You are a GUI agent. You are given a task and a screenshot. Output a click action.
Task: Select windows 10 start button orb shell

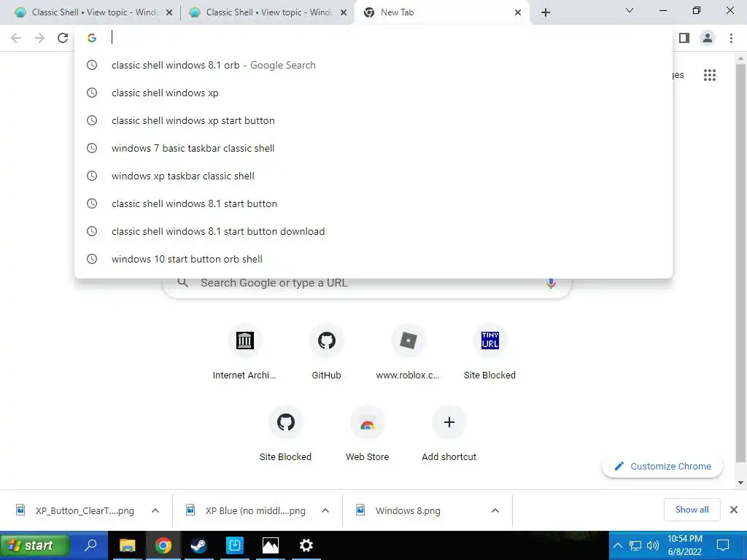[x=373, y=259]
